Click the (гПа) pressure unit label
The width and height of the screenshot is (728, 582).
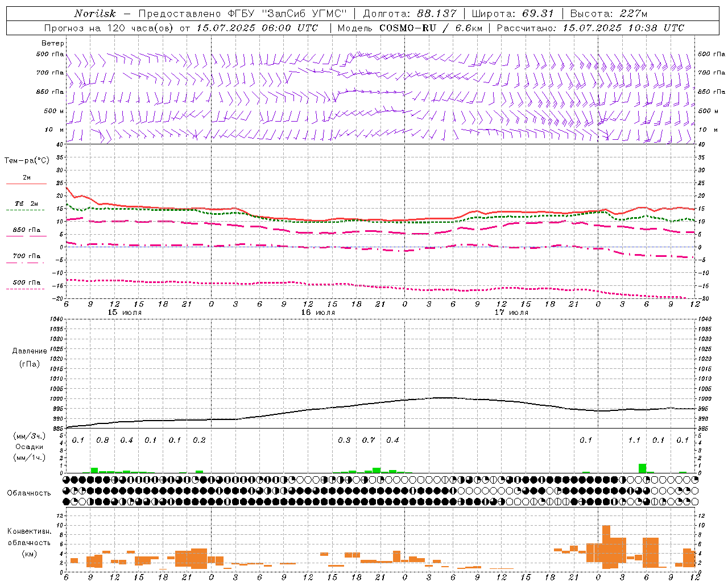tap(30, 364)
